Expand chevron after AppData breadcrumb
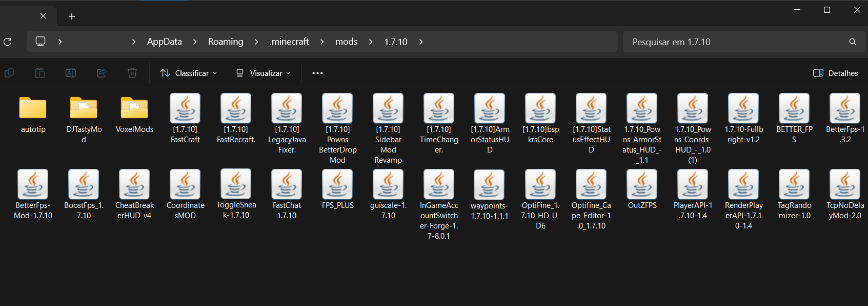This screenshot has height=306, width=868. click(195, 42)
